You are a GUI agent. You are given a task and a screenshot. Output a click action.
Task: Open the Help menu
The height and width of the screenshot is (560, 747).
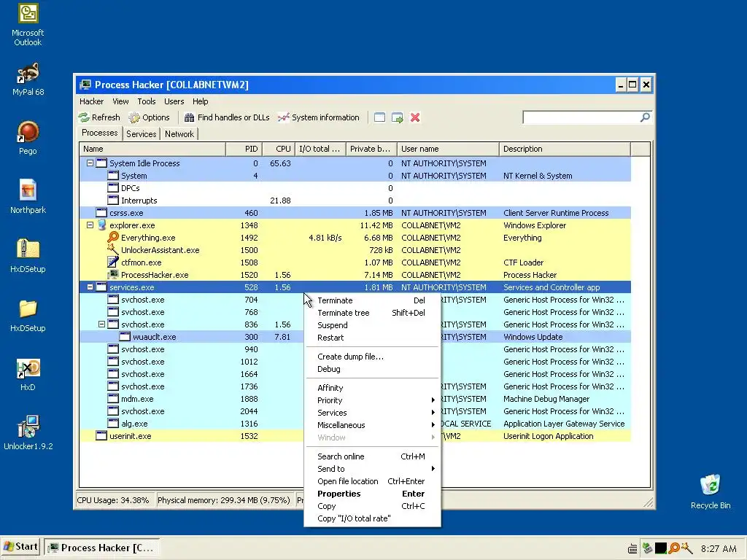(200, 101)
